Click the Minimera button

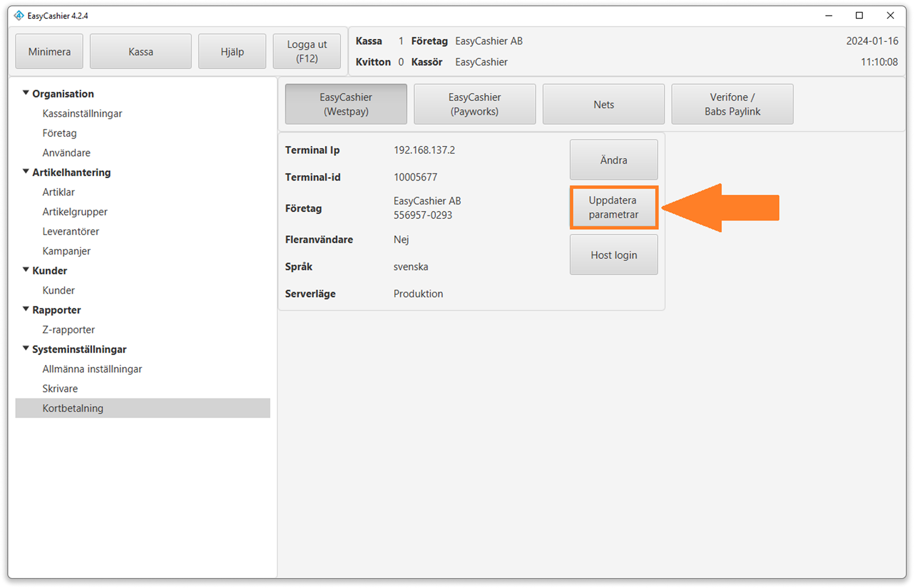pos(49,51)
